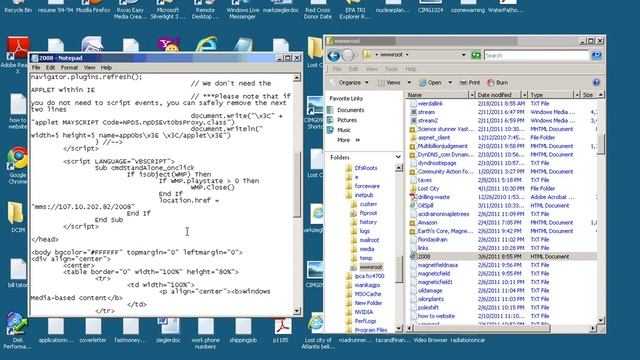This screenshot has width=640, height=360.
Task: Open Notepad View menu
Action: [89, 68]
